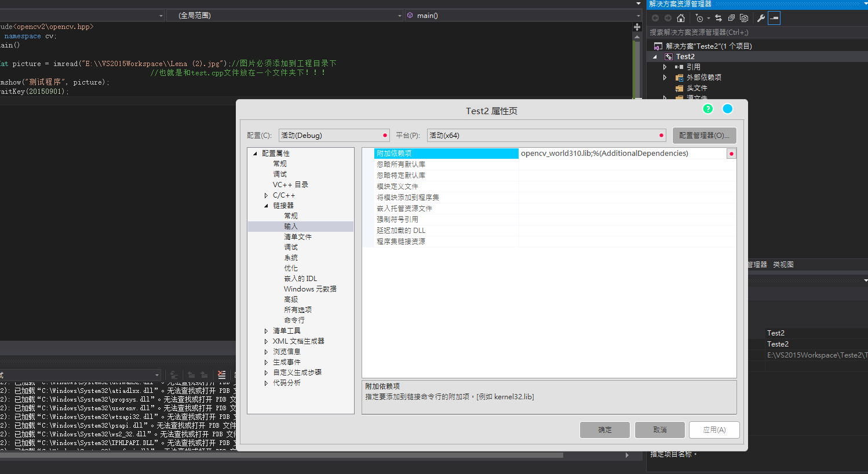Toggle the pending changes filter clock icon
The height and width of the screenshot is (474, 868).
click(699, 18)
